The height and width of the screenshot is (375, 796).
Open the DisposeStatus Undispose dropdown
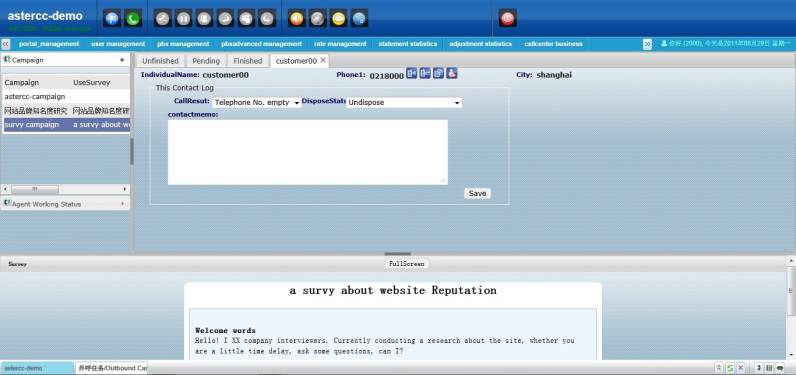[404, 103]
